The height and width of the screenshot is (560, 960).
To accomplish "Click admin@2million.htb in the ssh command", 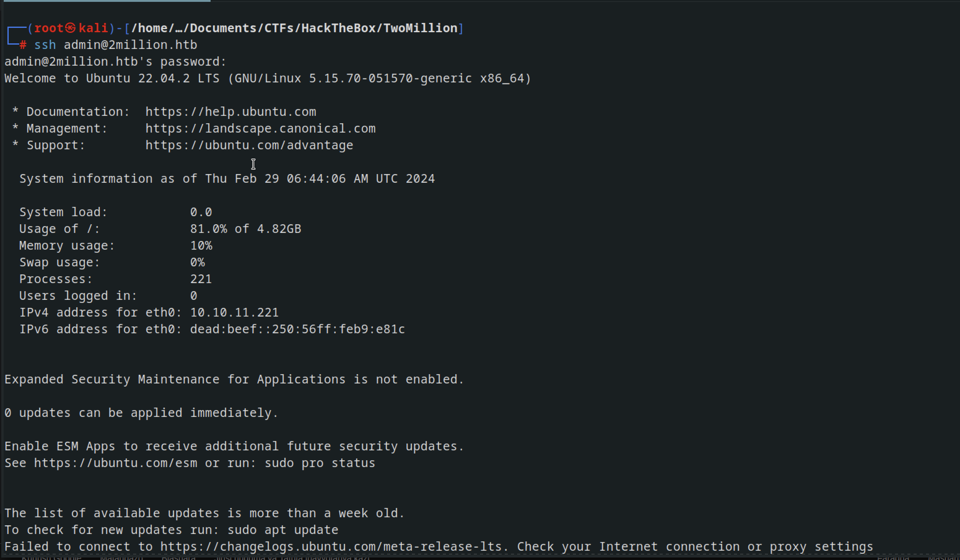I will (130, 45).
